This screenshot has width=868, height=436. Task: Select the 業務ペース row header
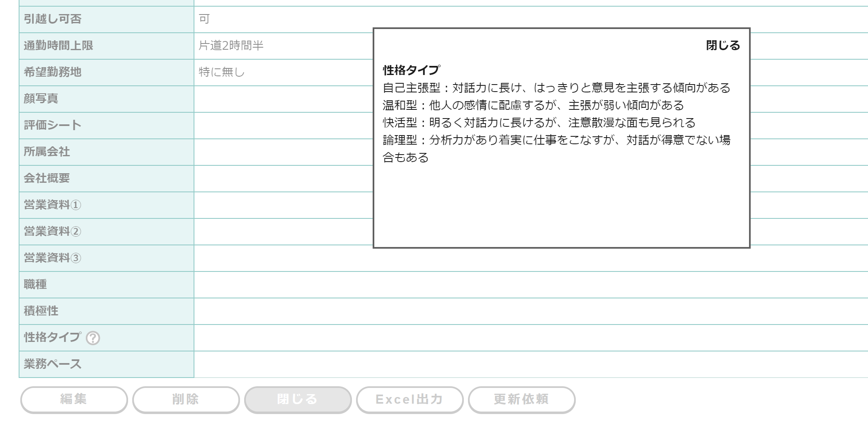53,364
